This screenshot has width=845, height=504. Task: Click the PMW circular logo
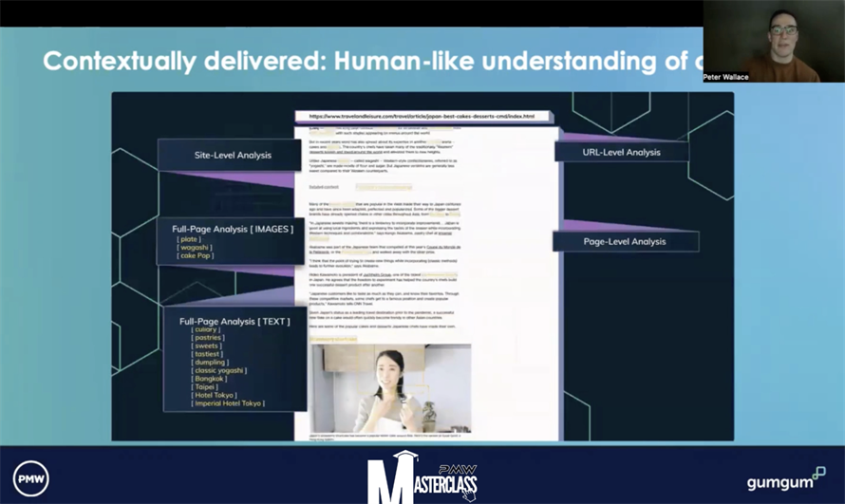pos(30,478)
